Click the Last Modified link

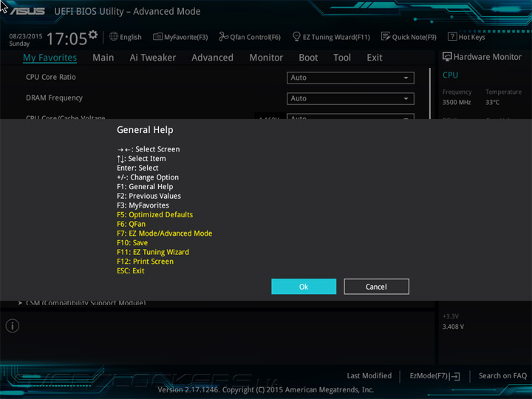[x=369, y=375]
